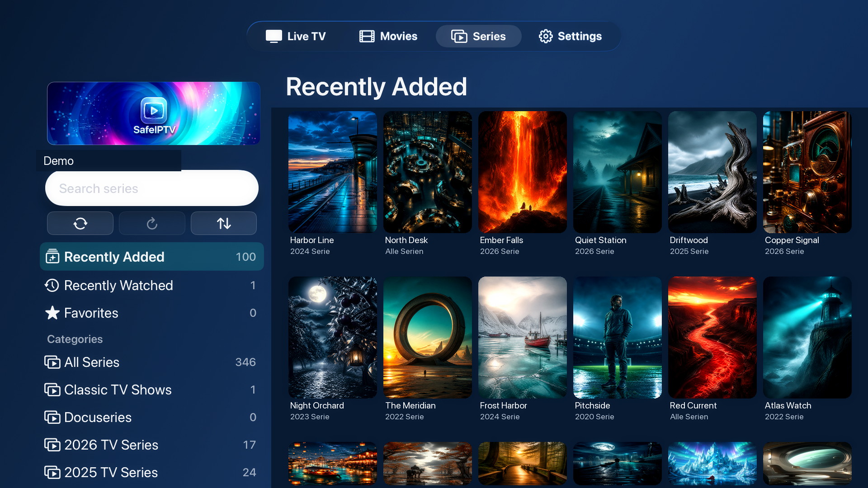Open the North Desk series poster
868x488 pixels.
(x=428, y=172)
